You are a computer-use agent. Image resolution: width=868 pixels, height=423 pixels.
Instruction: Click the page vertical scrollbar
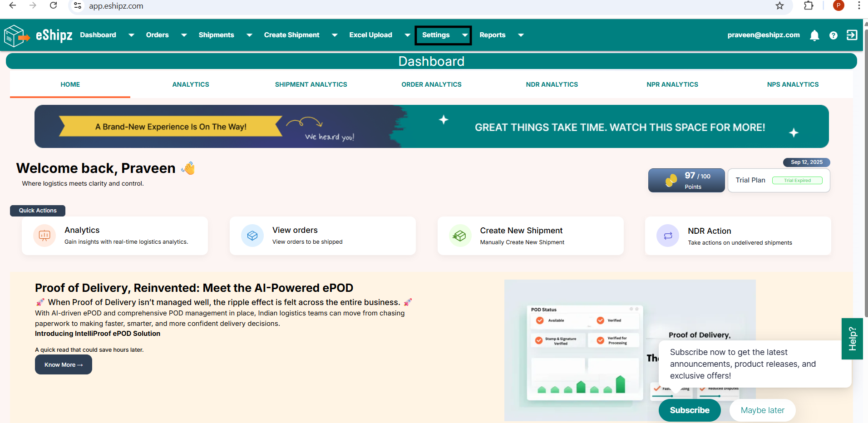[865, 172]
